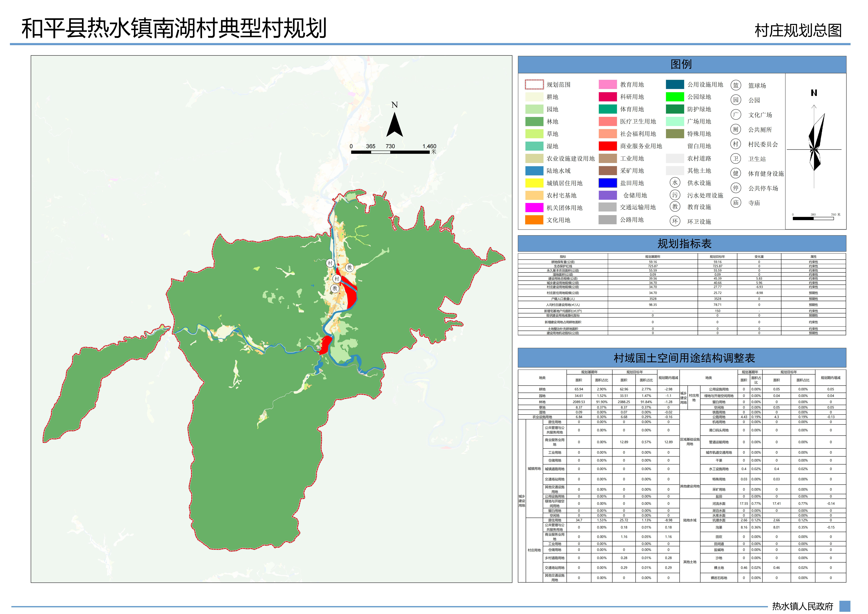Click the 公共厕所 symbol (厕) in legend

pos(736,129)
